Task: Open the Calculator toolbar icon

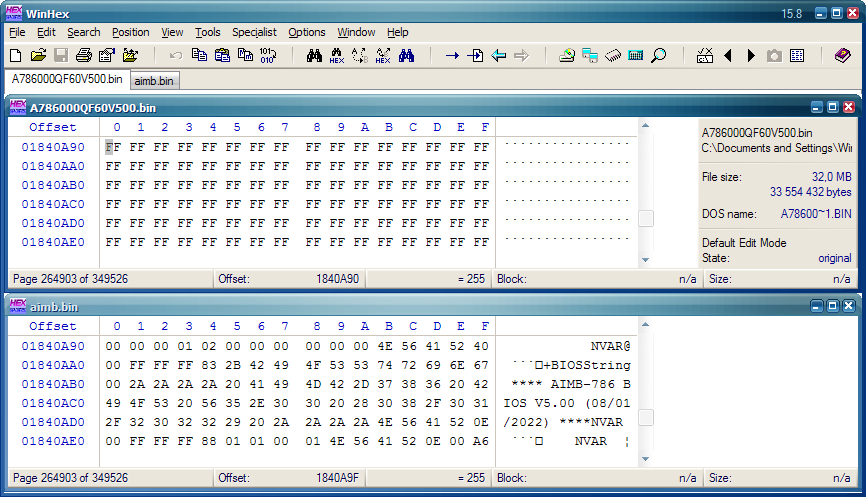Action: click(x=636, y=55)
